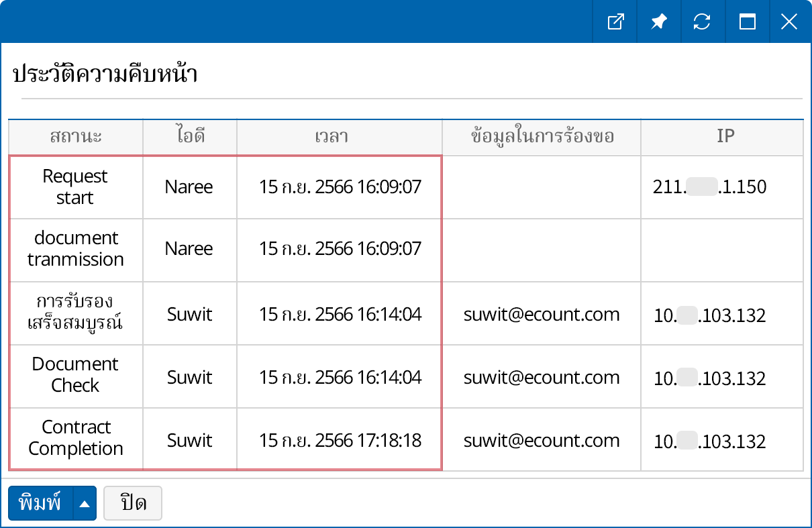The image size is (812, 528).
Task: Close the window with the X icon
Action: [x=789, y=22]
